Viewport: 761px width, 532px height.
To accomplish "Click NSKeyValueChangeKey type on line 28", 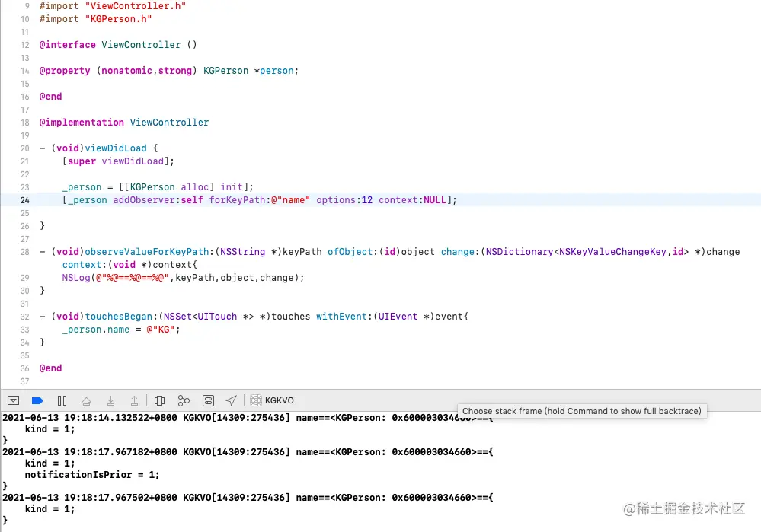I will [612, 252].
